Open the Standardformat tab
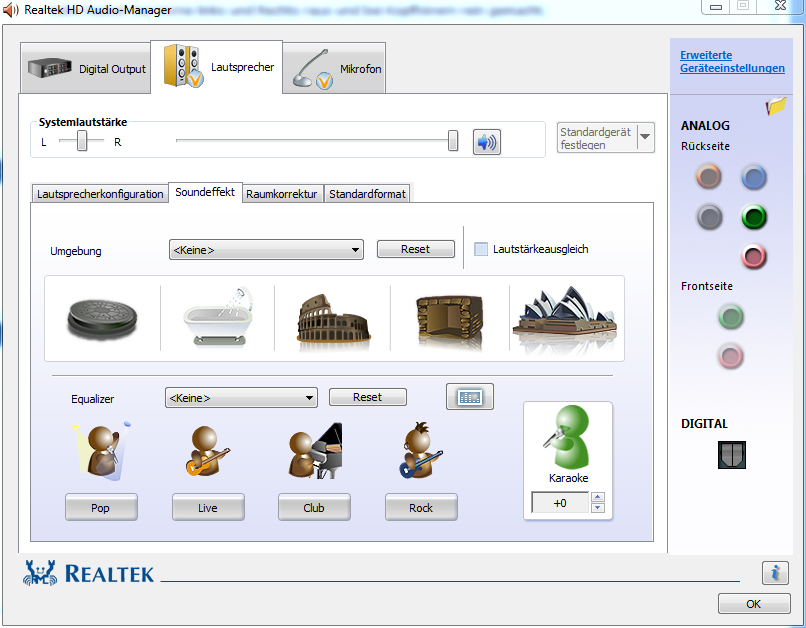 tap(367, 194)
